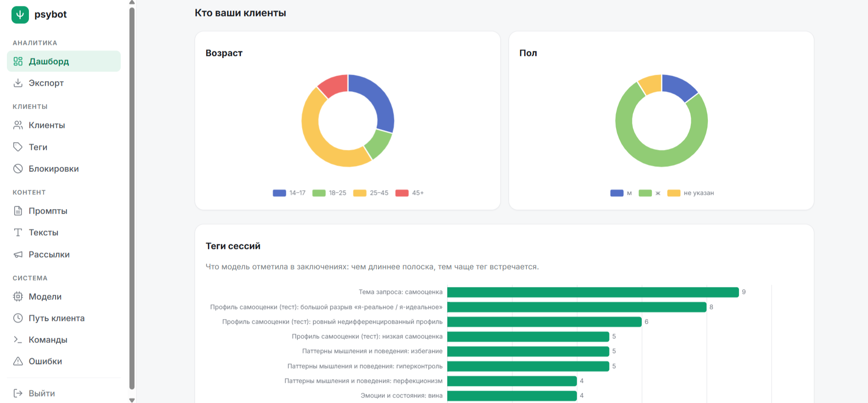Open the Дашборд menu item

(64, 61)
